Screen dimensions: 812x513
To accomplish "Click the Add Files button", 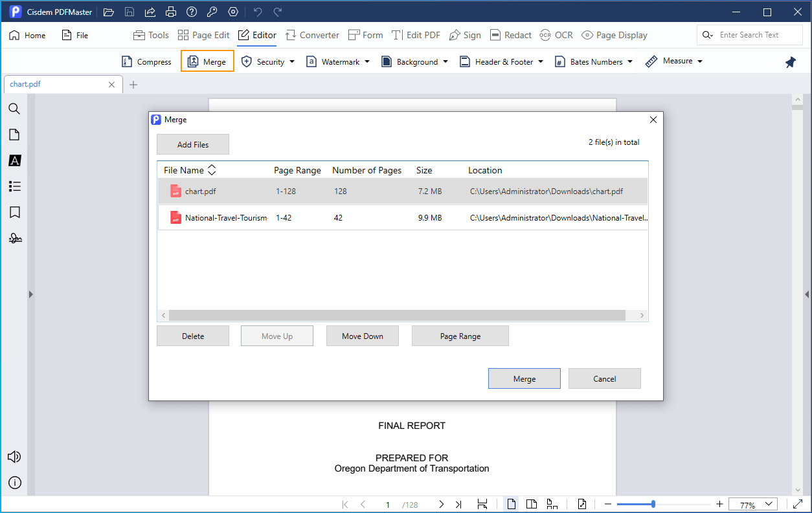I will (193, 145).
